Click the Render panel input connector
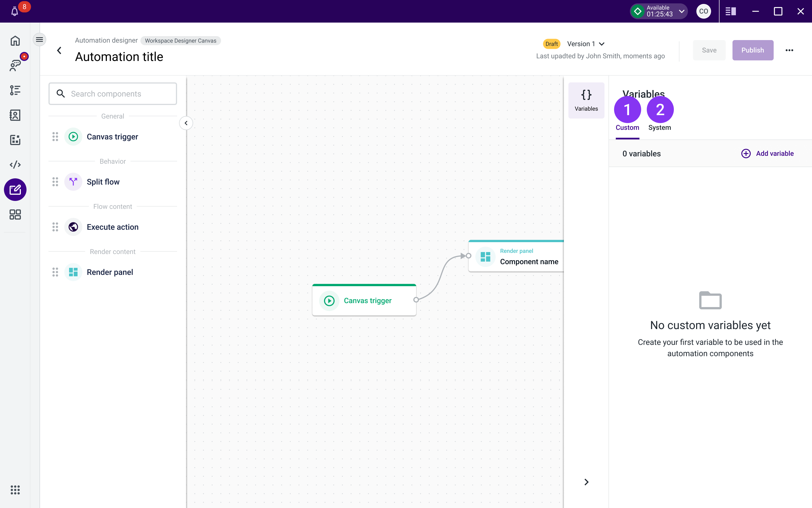The image size is (812, 508). [468, 256]
